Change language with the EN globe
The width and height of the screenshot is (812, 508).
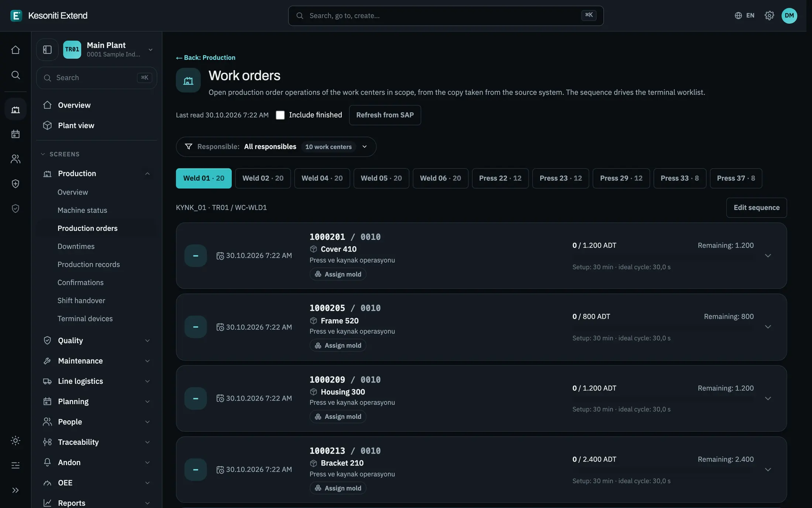pos(744,16)
